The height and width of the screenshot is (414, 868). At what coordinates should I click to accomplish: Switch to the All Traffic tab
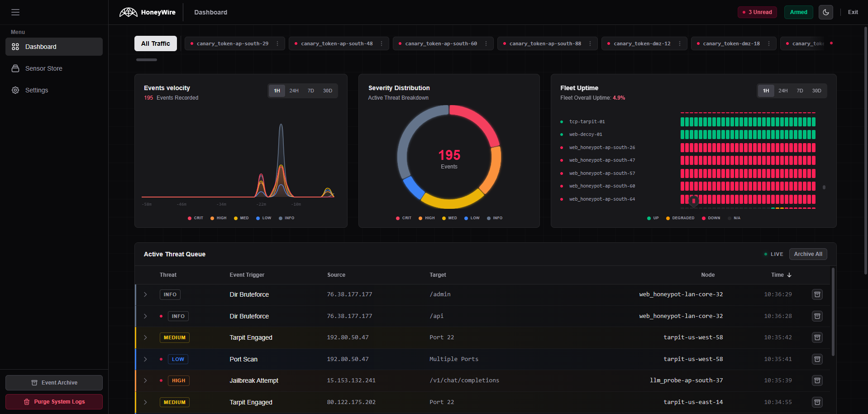click(x=155, y=43)
